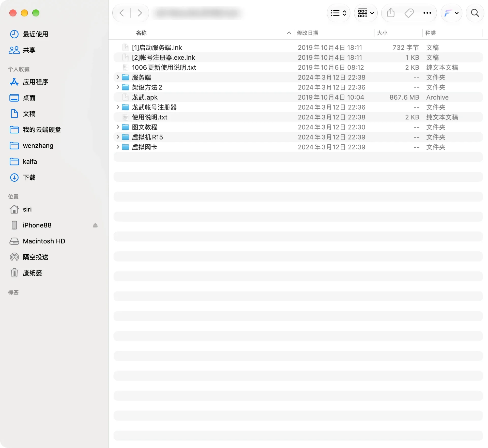Viewport: 488px width, 448px height.
Task: Sort by the 种类 column header
Action: (431, 33)
